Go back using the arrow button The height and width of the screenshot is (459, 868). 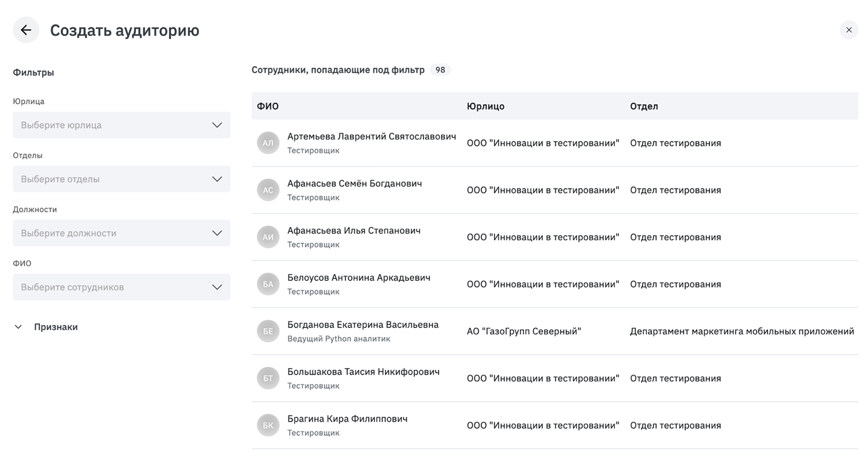click(26, 30)
